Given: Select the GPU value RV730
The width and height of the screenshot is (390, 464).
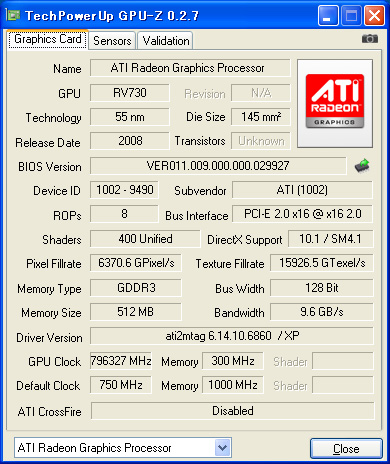Looking at the screenshot, I should pos(130,93).
